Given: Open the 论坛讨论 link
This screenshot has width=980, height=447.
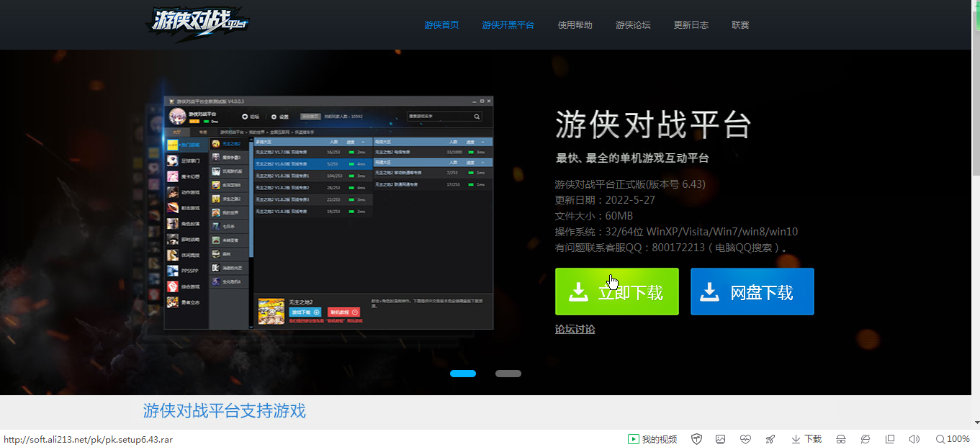Looking at the screenshot, I should coord(575,330).
